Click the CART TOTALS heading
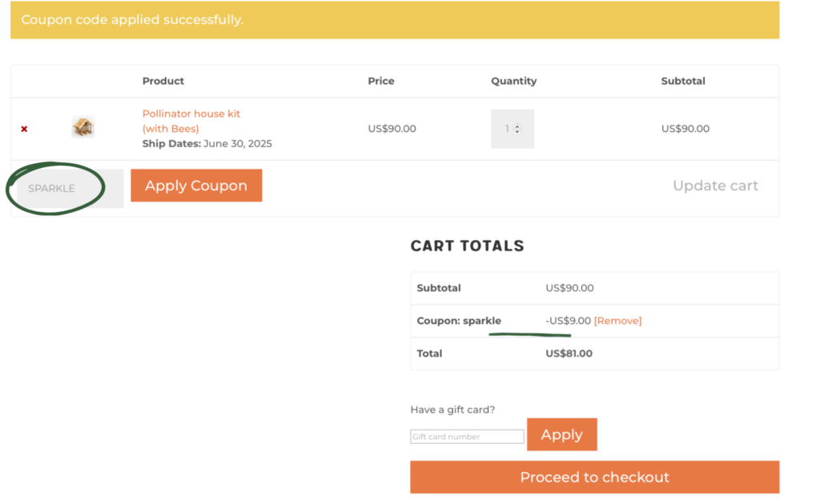This screenshot has height=504, width=820. tap(467, 246)
